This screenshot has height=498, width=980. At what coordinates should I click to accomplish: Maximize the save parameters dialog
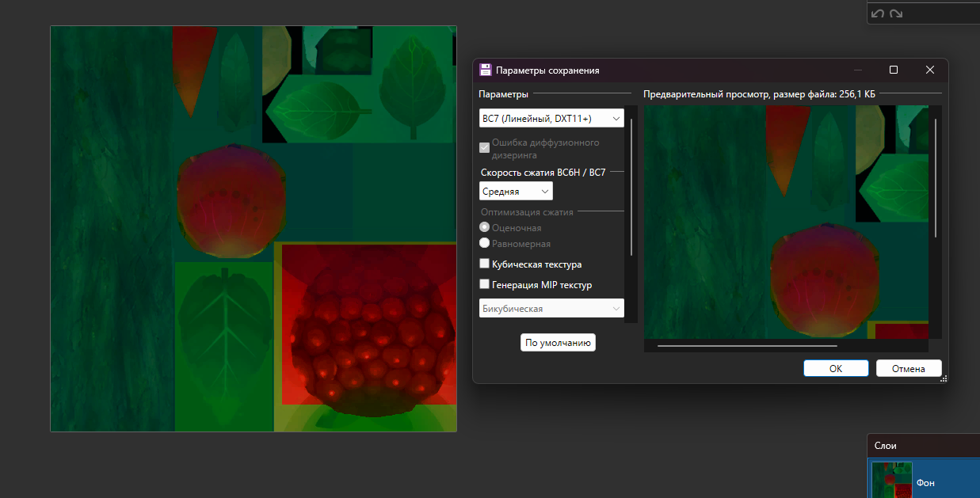(x=894, y=70)
